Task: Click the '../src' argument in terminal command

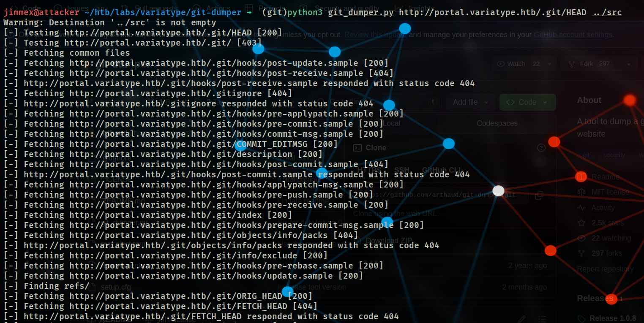Action: [x=607, y=12]
